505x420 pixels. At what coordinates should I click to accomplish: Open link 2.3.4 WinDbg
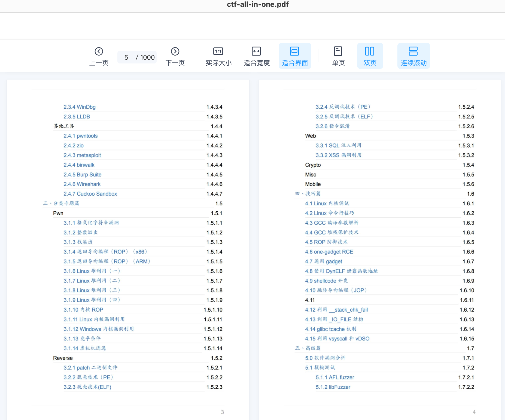(x=80, y=107)
